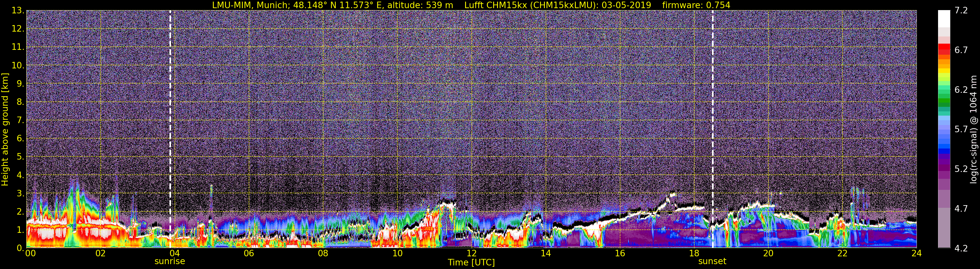Click the x-axis tick label '14'
The image size is (980, 269).
pyautogui.click(x=545, y=253)
